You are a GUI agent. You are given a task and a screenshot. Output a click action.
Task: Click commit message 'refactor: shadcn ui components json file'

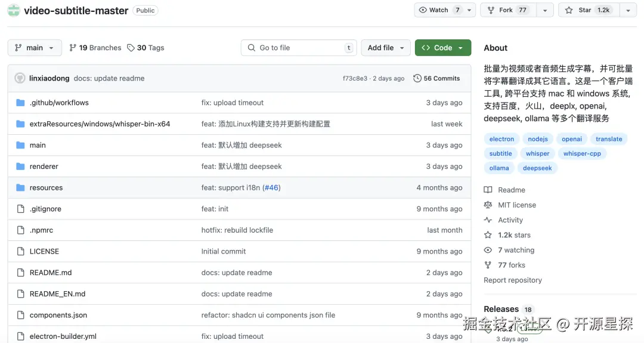click(268, 315)
